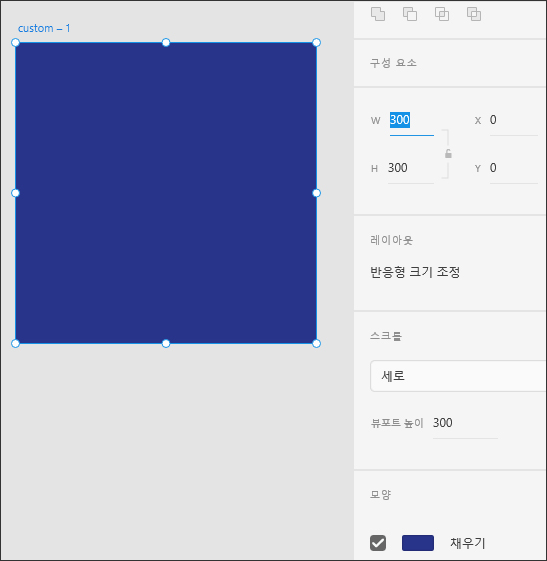547x561 pixels.
Task: Click the 뷰포트 높이 label
Action: (397, 423)
